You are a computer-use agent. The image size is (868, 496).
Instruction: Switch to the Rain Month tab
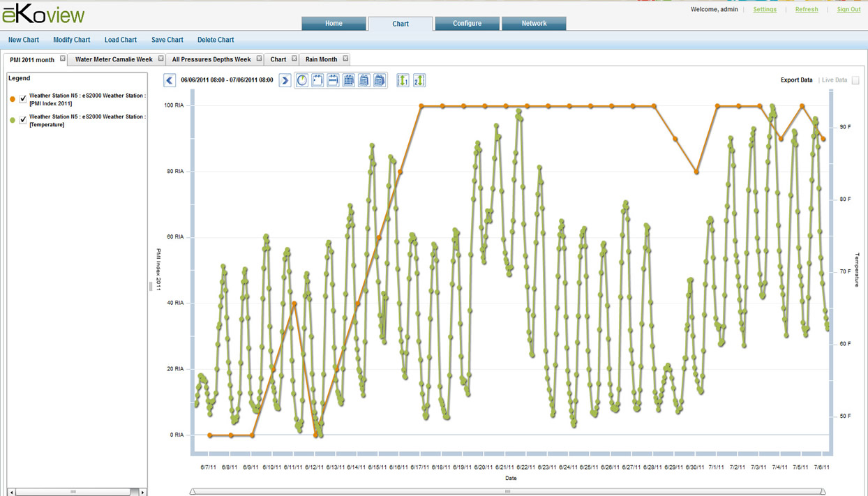(x=321, y=59)
